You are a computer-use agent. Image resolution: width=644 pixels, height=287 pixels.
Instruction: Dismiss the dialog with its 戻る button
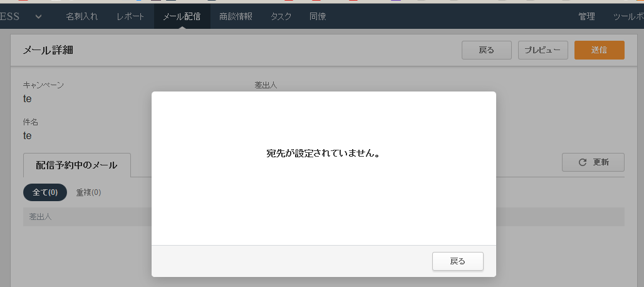click(x=457, y=261)
